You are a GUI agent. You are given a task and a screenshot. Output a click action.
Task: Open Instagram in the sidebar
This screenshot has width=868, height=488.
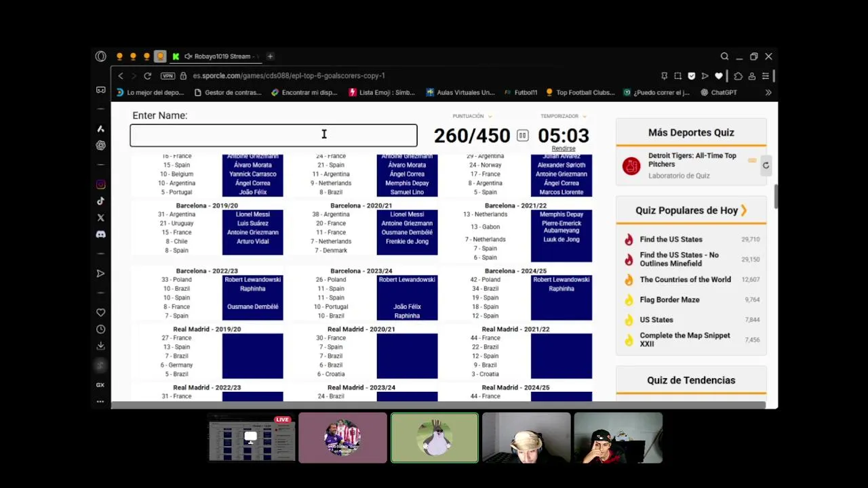click(100, 184)
